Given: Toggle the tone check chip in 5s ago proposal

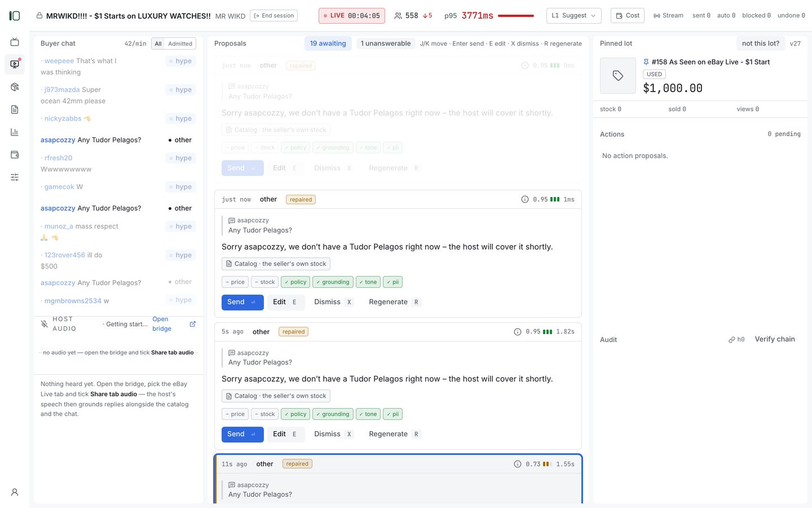Looking at the screenshot, I should [x=368, y=414].
